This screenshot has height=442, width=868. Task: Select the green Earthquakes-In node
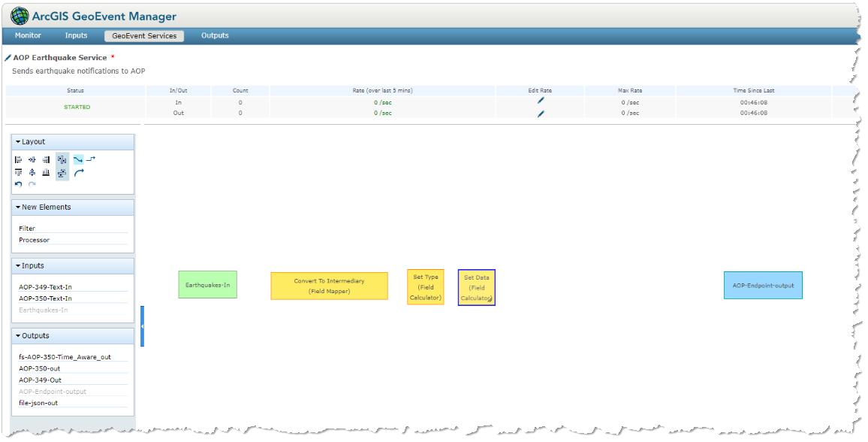coord(207,285)
